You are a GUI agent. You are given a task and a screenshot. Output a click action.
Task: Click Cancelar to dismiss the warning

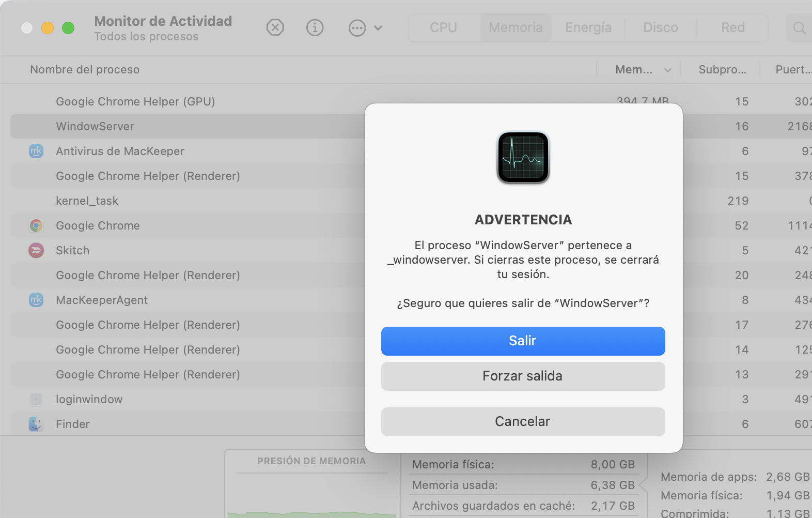click(x=523, y=421)
